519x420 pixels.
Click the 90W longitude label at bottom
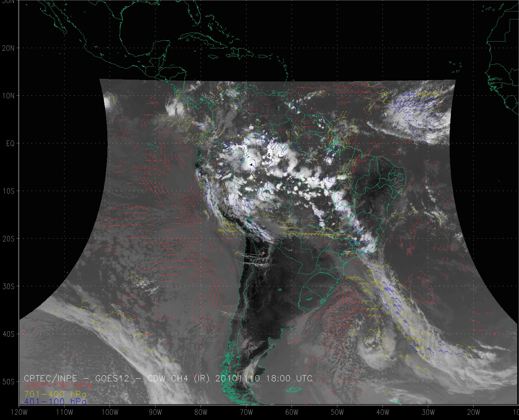tap(155, 412)
